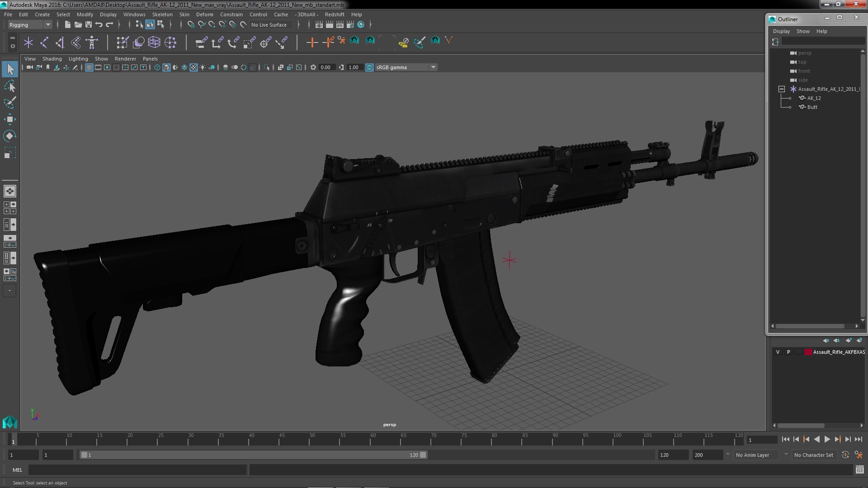868x488 pixels.
Task: Play animation forwards
Action: tap(827, 439)
